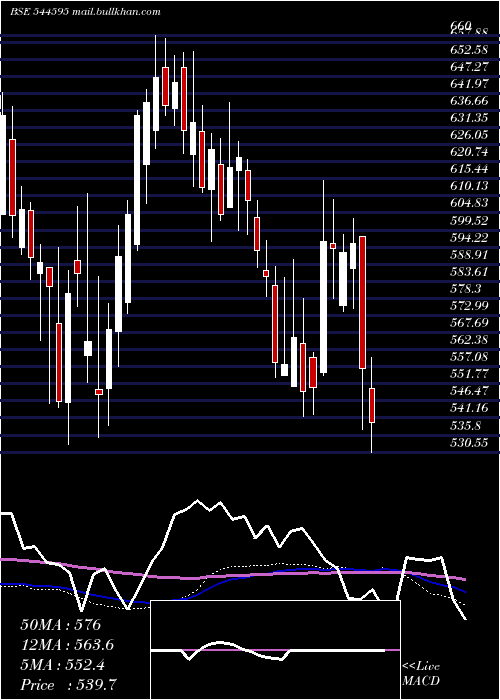Click the 604.83 price axis label

(x=469, y=203)
